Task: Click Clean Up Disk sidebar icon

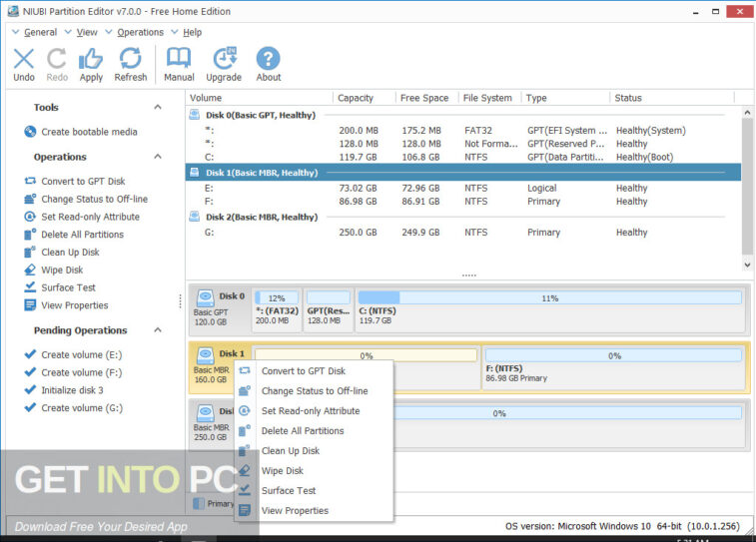Action: (30, 252)
